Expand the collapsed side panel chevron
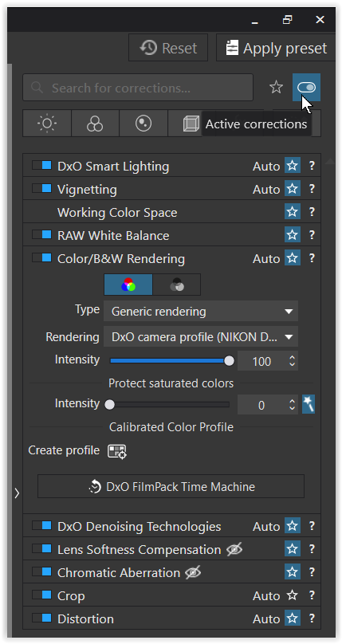 pyautogui.click(x=17, y=493)
